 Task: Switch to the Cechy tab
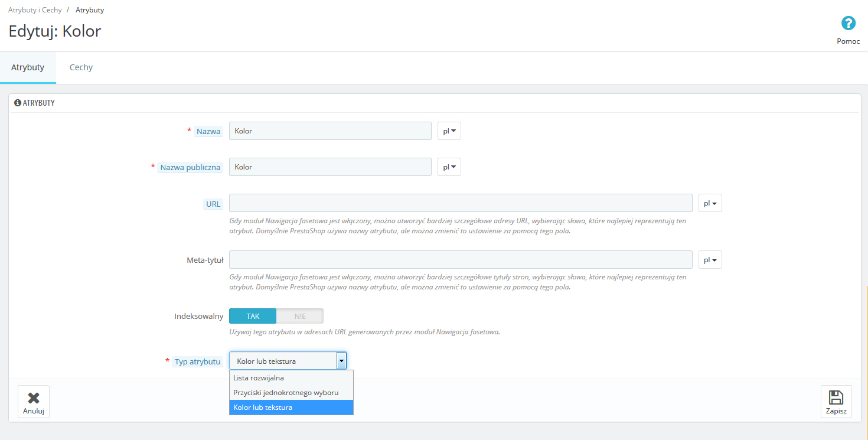[x=81, y=67]
